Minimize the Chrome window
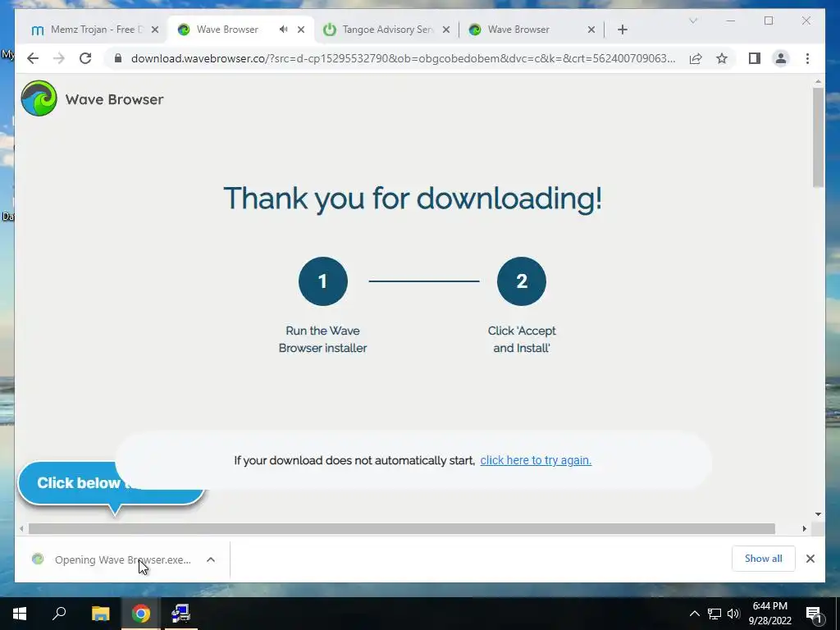The height and width of the screenshot is (630, 840). pos(731,21)
